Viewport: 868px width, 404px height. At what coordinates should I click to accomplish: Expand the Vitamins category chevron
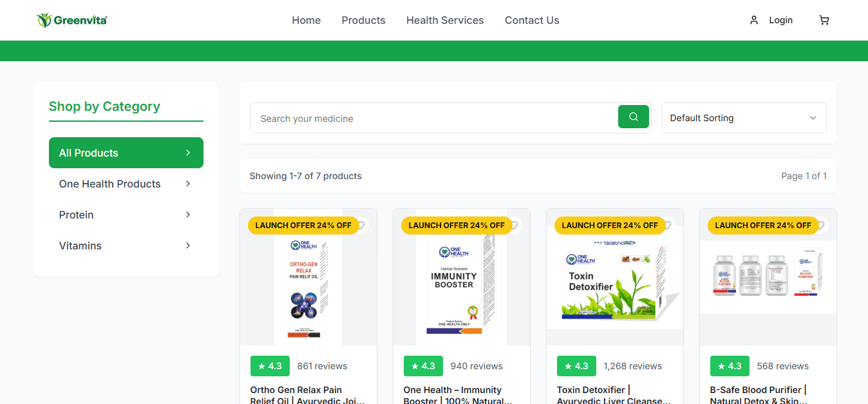pos(188,245)
